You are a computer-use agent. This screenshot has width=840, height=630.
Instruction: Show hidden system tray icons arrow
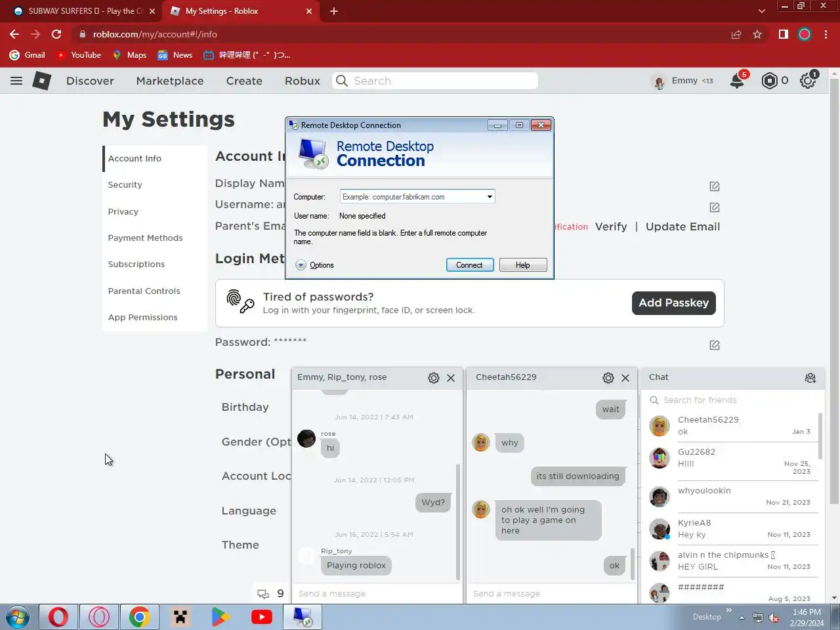click(742, 618)
